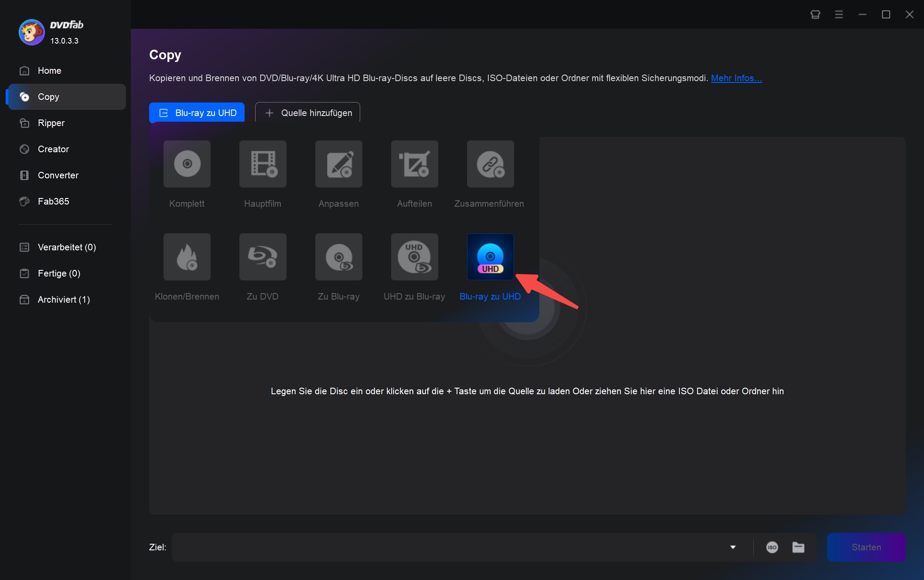Open Fab365 in the sidebar
The height and width of the screenshot is (580, 924).
coord(67,201)
